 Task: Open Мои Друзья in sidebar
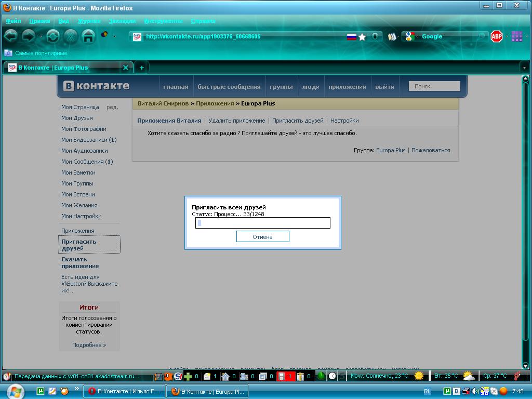[77, 118]
